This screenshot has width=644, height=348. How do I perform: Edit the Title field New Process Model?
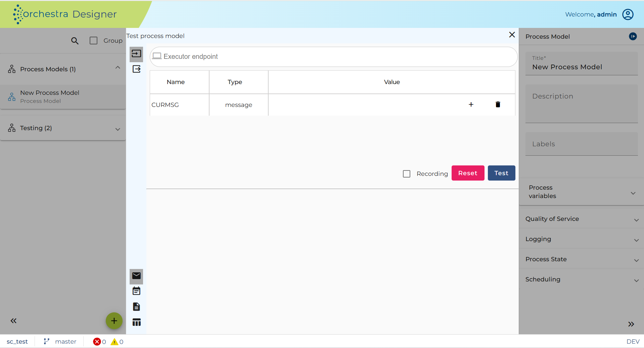click(x=582, y=64)
